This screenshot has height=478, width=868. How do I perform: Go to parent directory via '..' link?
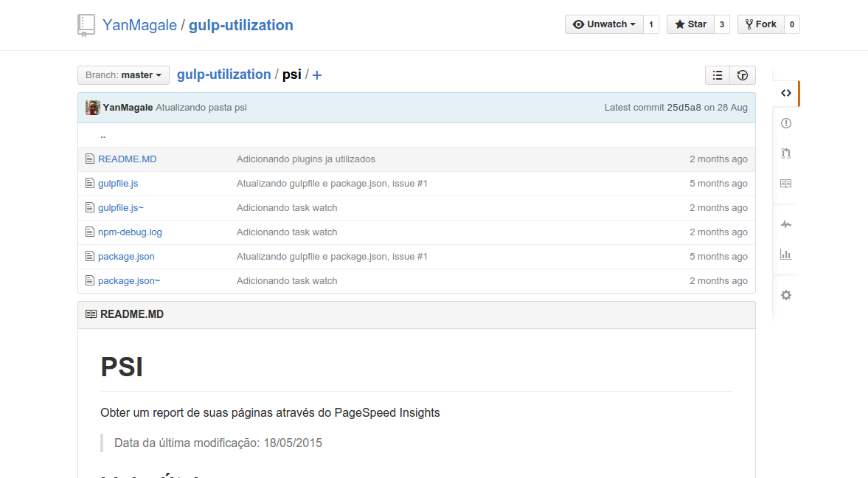coord(103,135)
